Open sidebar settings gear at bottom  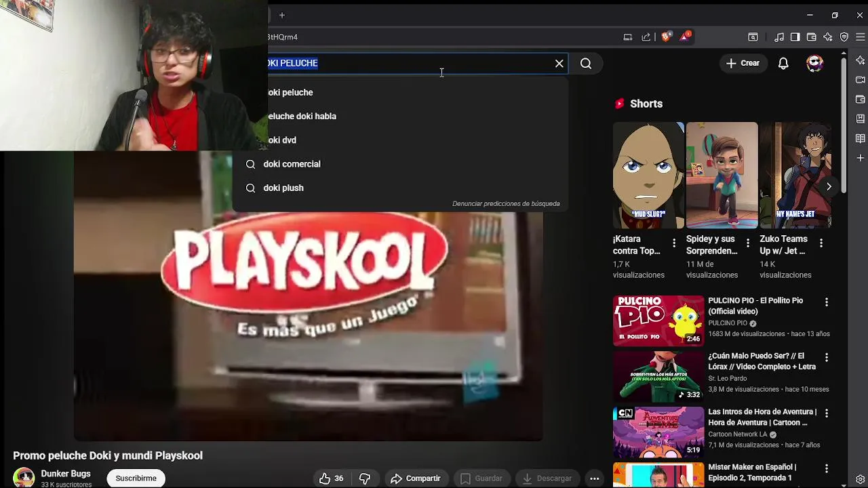click(x=860, y=480)
